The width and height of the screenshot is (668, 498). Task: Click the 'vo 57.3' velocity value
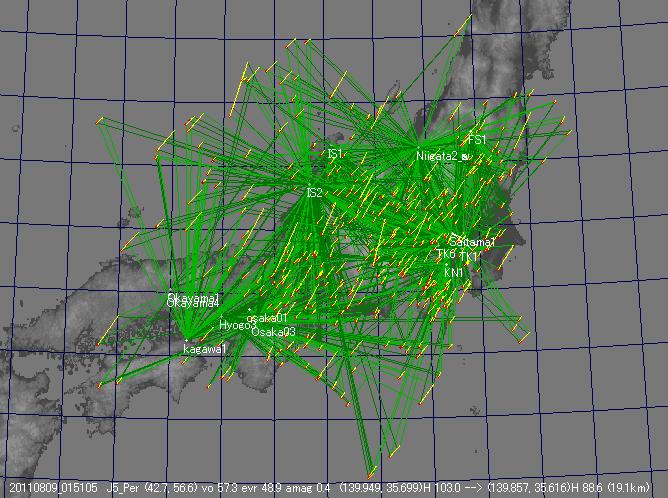pos(218,487)
